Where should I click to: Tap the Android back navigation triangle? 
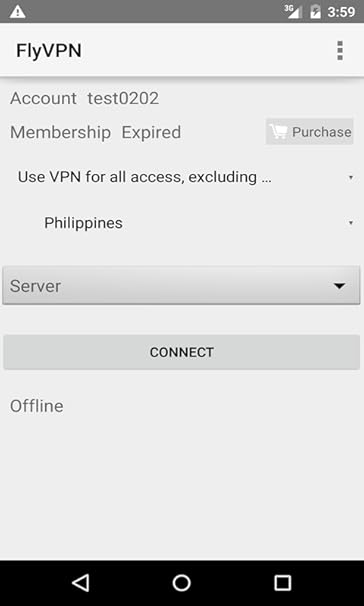tap(81, 582)
